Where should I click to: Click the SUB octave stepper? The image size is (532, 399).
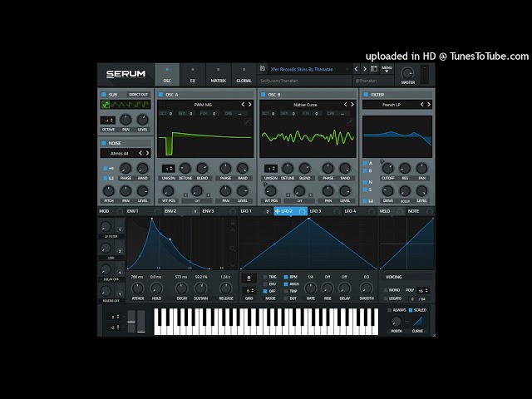point(108,121)
